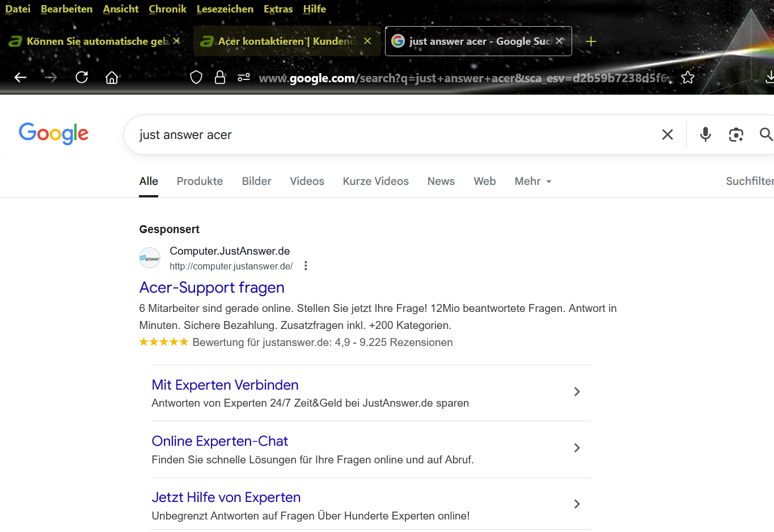Show Kurze Videos results
This screenshot has height=532, width=774.
click(375, 181)
